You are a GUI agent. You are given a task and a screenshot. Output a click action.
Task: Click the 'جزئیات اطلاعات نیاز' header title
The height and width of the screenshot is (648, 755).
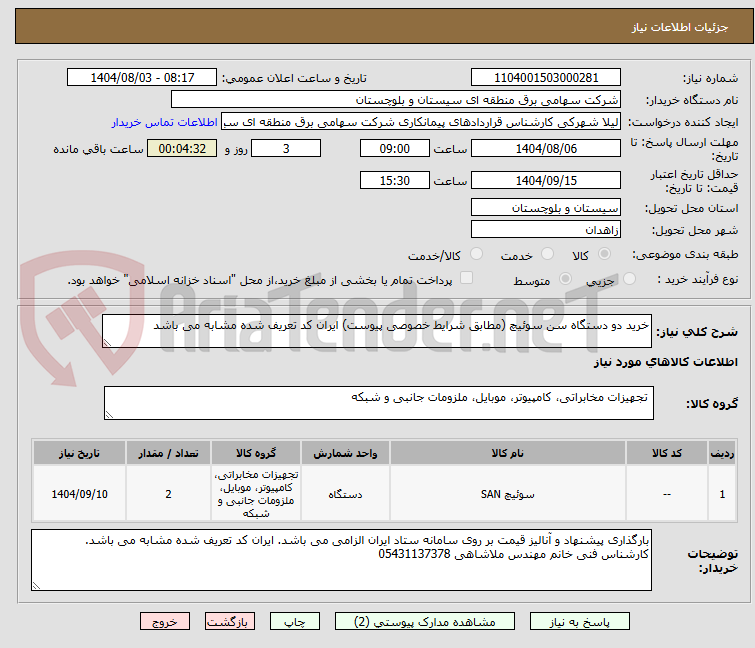[680, 27]
